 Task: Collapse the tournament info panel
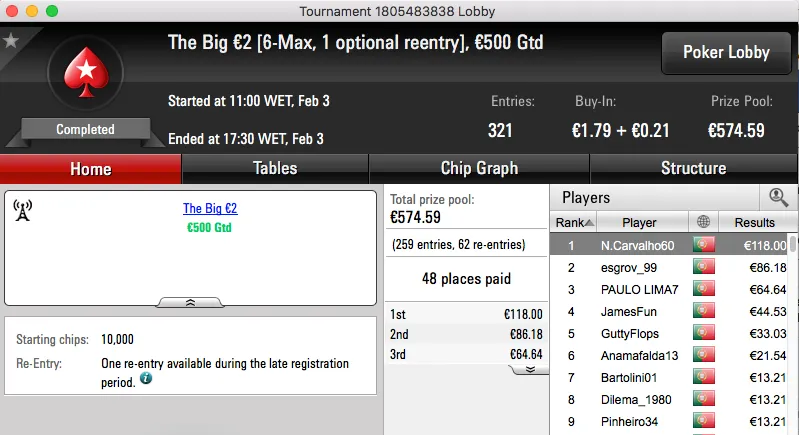(x=190, y=302)
